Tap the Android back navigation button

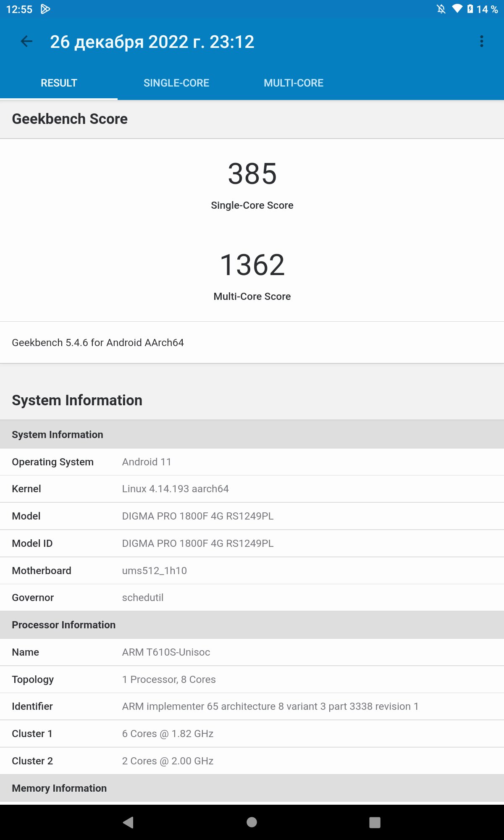pos(128,822)
